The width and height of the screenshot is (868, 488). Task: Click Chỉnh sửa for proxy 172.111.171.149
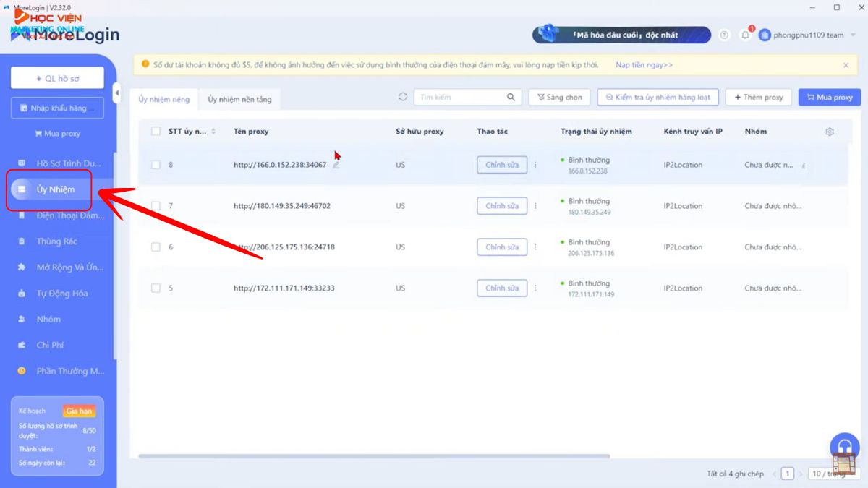(502, 288)
